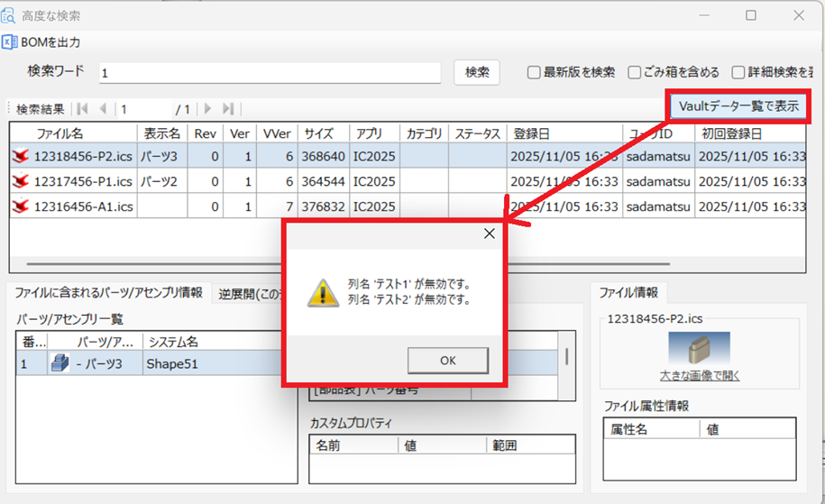Screen dimensions: 825x504
Task: Click size cell 376832
Action: [x=323, y=206]
